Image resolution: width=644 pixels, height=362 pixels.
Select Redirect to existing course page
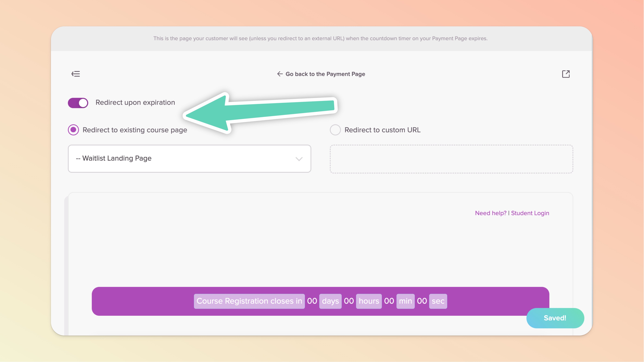tap(73, 130)
